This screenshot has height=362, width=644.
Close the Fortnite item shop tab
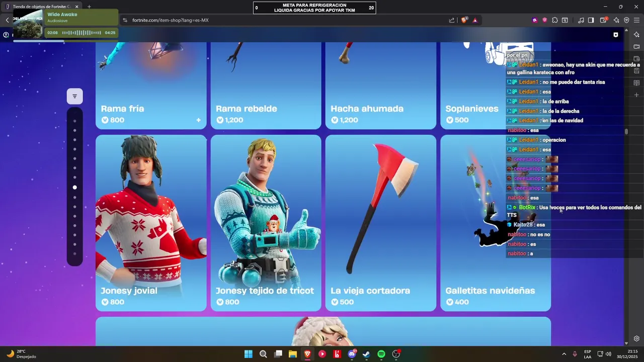[x=76, y=7]
